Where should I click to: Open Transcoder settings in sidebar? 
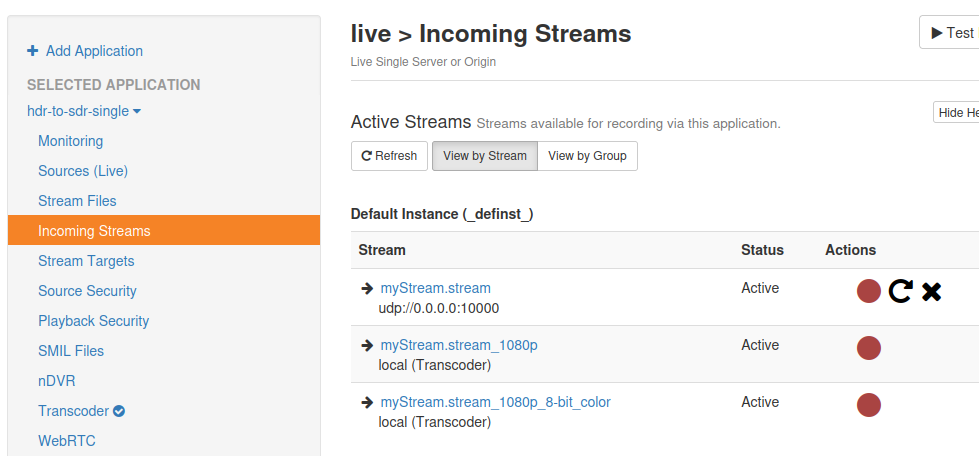click(74, 411)
